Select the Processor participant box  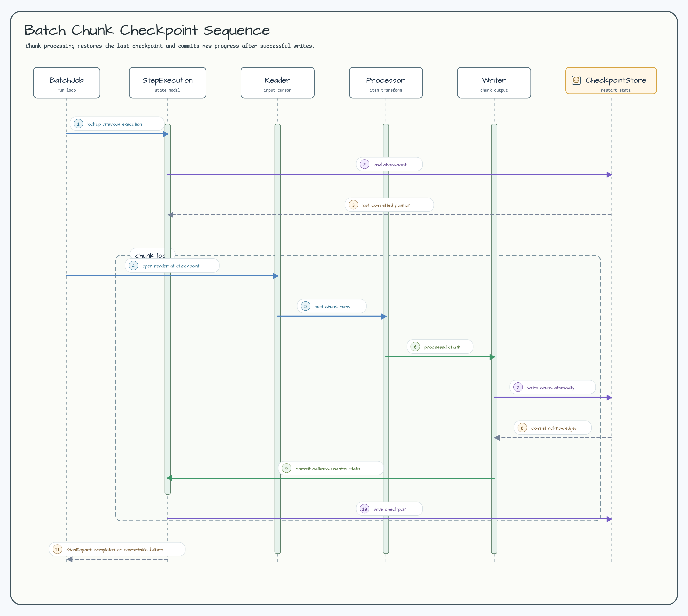[386, 83]
